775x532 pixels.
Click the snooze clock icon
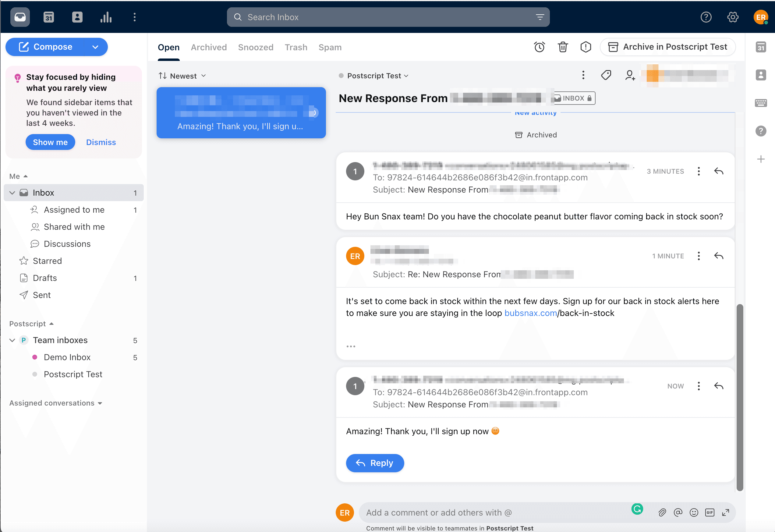539,47
